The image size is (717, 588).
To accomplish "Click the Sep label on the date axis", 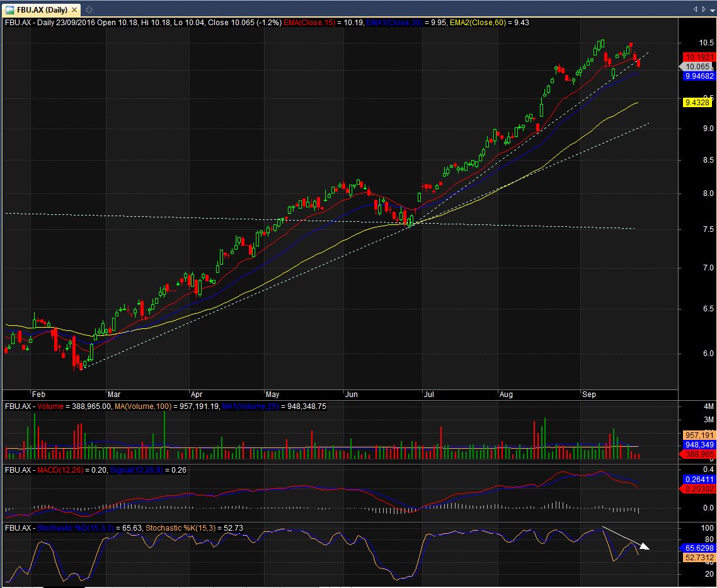I will coord(589,395).
